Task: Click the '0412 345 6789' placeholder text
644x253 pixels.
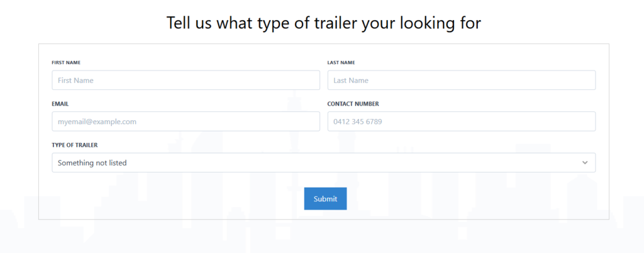Action: pyautogui.click(x=358, y=121)
